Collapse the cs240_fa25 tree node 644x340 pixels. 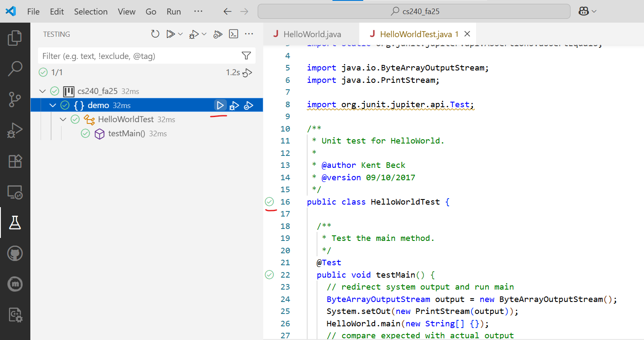(x=42, y=91)
